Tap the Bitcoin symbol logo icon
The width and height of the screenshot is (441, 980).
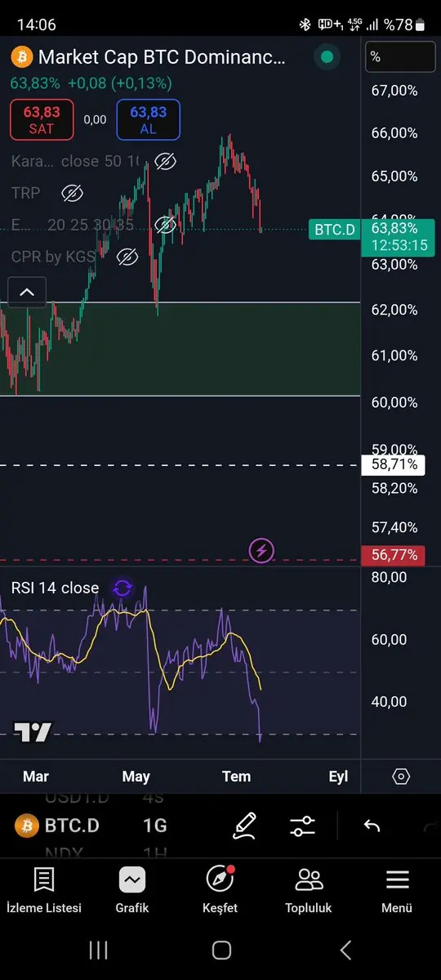pyautogui.click(x=21, y=57)
